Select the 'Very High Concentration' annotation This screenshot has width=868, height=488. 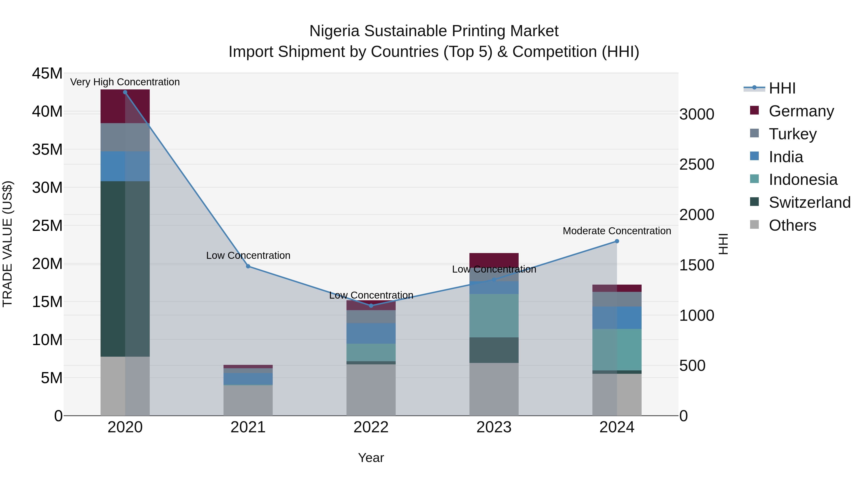[125, 82]
